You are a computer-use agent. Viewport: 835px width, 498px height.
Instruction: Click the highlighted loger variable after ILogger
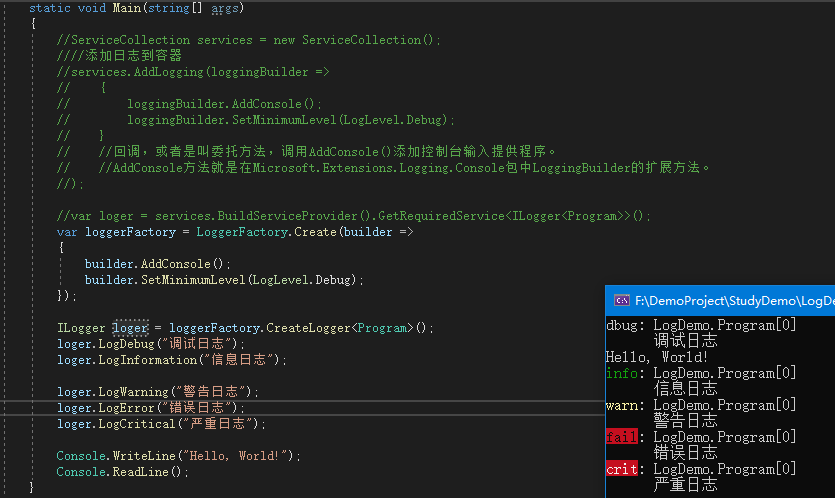coord(130,328)
